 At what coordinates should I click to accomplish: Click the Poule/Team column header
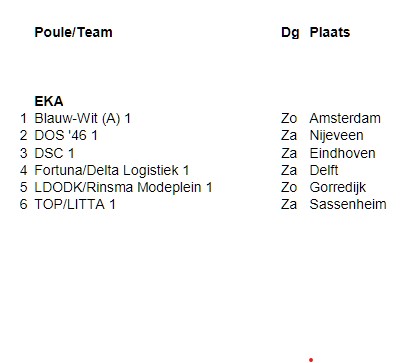point(73,32)
